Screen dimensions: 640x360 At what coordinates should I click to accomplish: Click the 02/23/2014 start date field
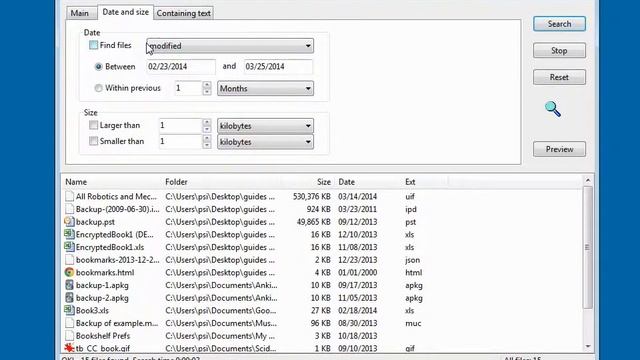point(181,67)
